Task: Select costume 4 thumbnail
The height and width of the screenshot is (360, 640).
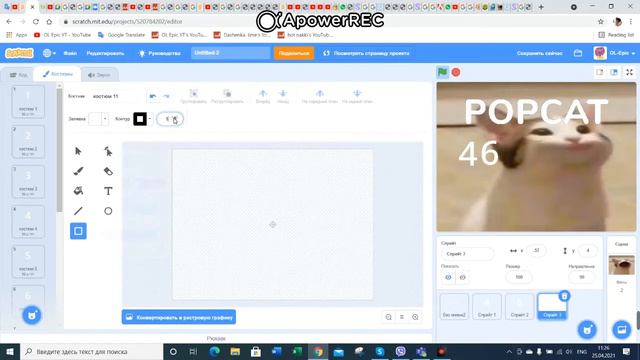Action: (x=28, y=222)
